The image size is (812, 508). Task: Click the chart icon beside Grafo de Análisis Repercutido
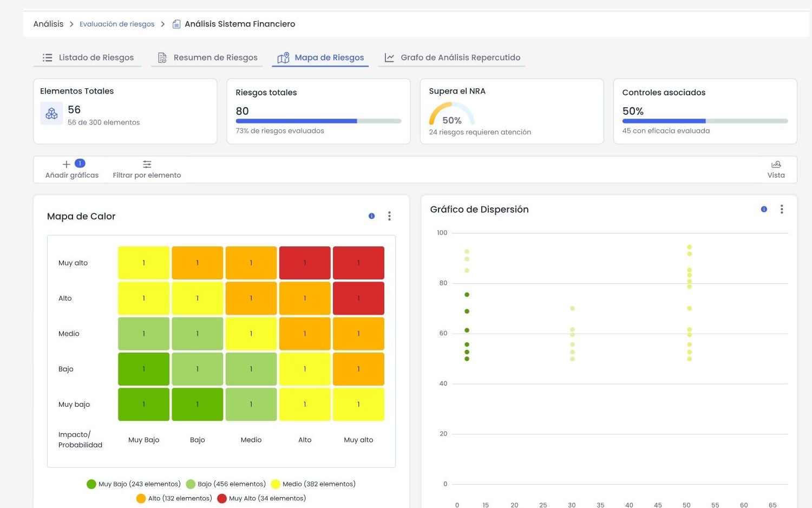pos(389,57)
